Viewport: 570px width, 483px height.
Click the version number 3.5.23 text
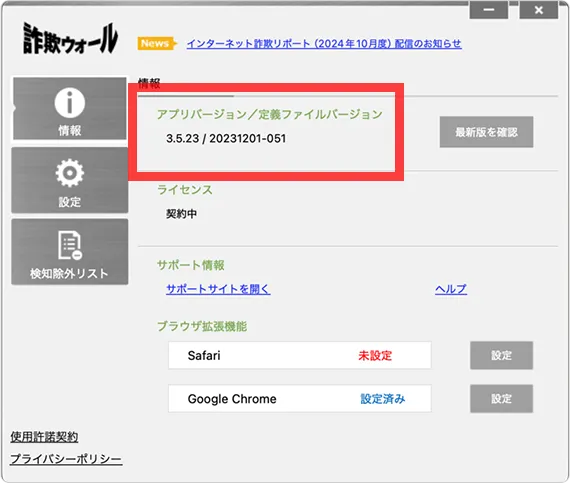[x=182, y=138]
